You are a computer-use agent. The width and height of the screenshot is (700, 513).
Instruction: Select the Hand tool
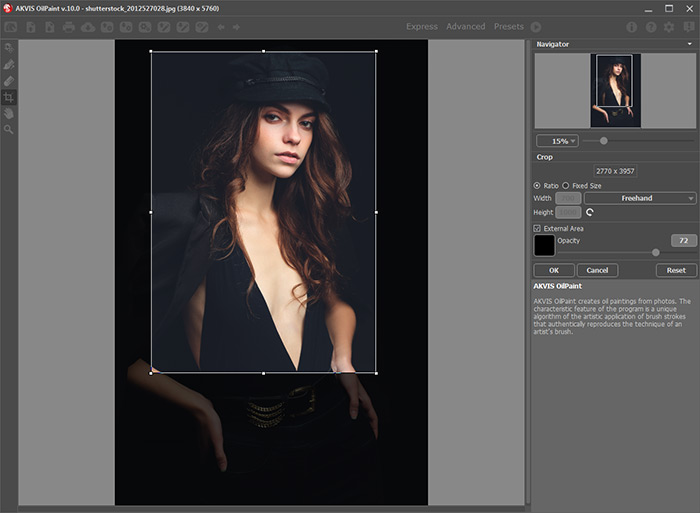click(x=8, y=113)
